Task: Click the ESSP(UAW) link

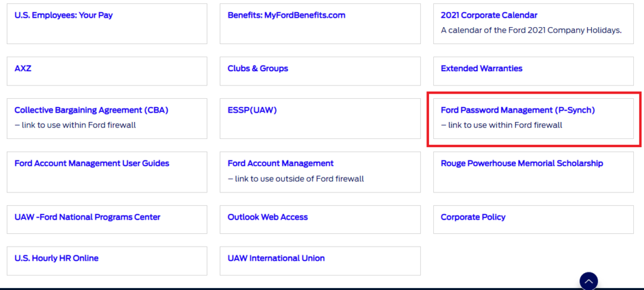Action: click(x=252, y=110)
